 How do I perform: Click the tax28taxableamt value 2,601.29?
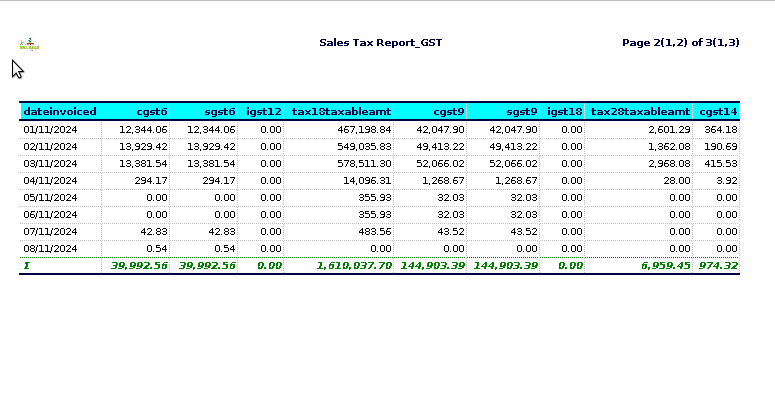pos(669,130)
